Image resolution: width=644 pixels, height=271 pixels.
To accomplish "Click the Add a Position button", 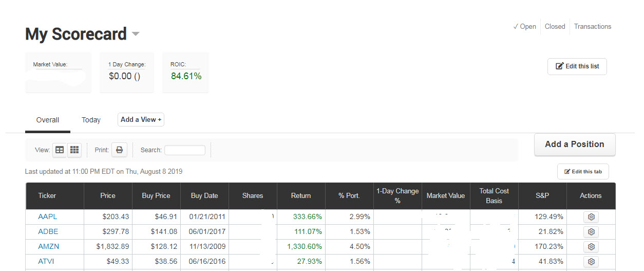I will click(575, 144).
